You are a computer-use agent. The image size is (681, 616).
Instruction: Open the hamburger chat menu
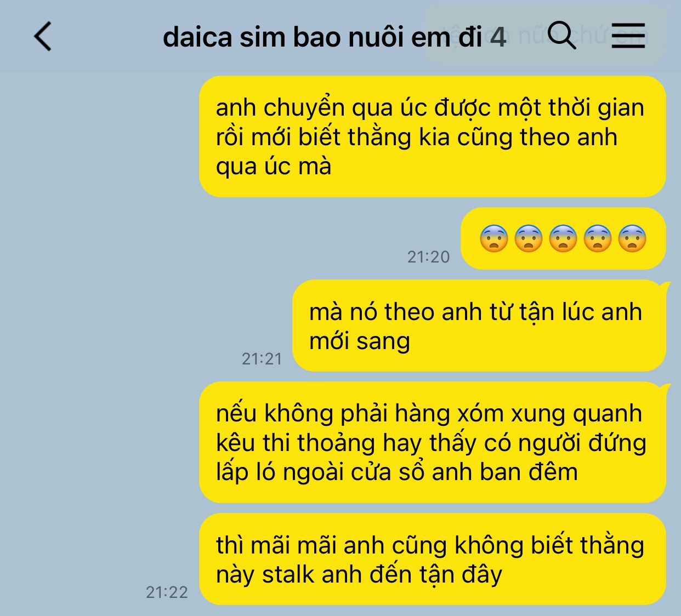pos(628,36)
